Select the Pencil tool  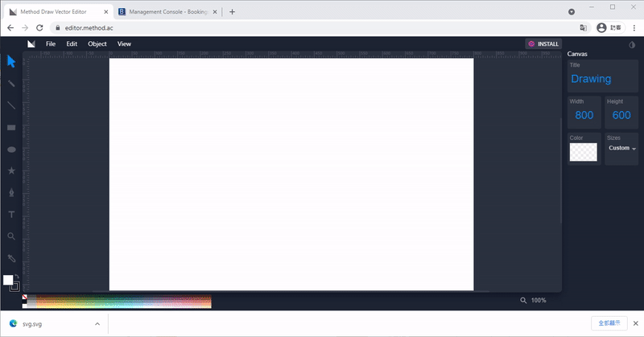click(x=11, y=84)
